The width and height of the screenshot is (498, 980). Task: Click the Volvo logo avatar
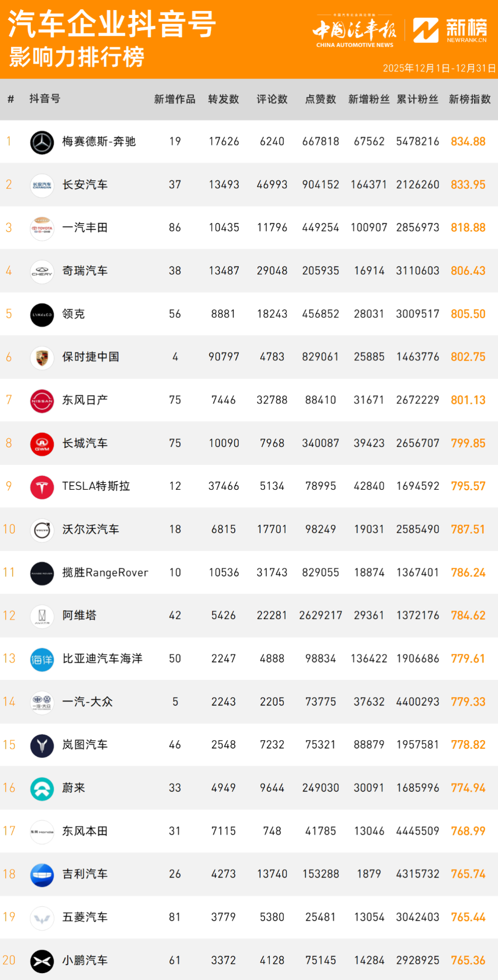coord(42,530)
